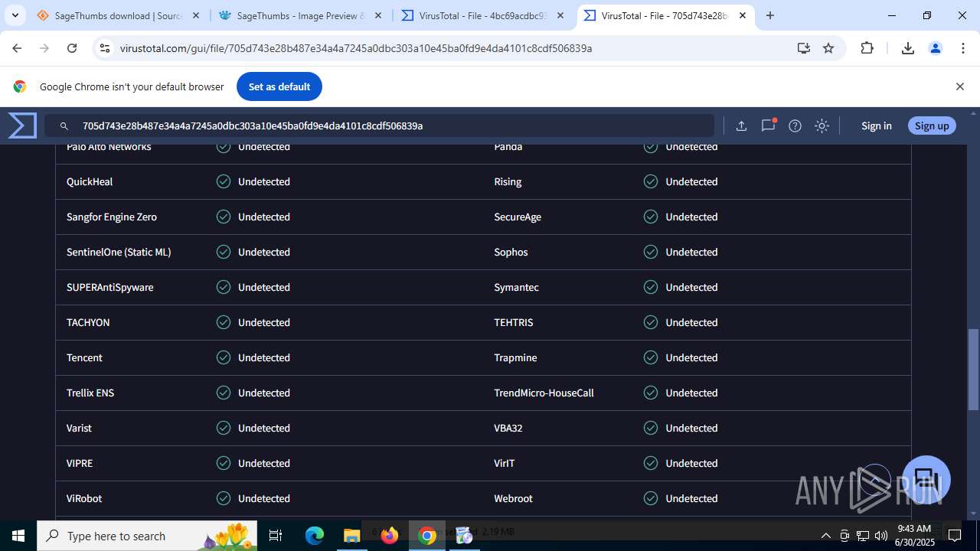Click the page vertical scrollbar thumb
Image resolution: width=980 pixels, height=551 pixels.
pyautogui.click(x=973, y=370)
